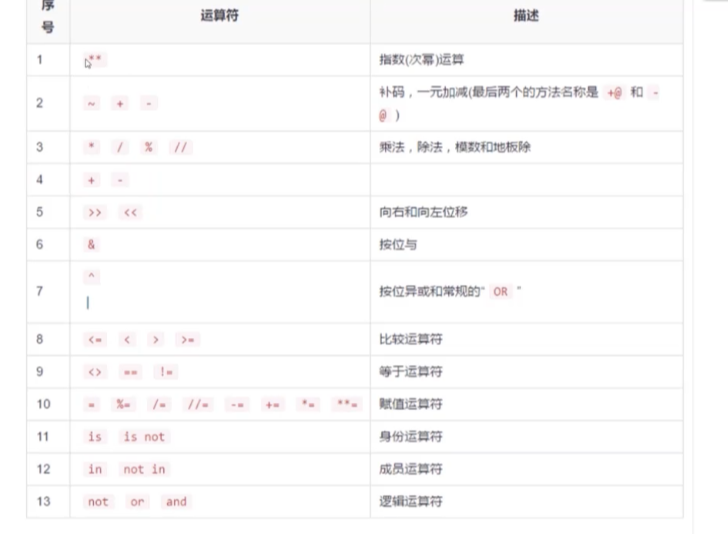Select description 比较运算符
The width and height of the screenshot is (728, 534).
point(411,339)
